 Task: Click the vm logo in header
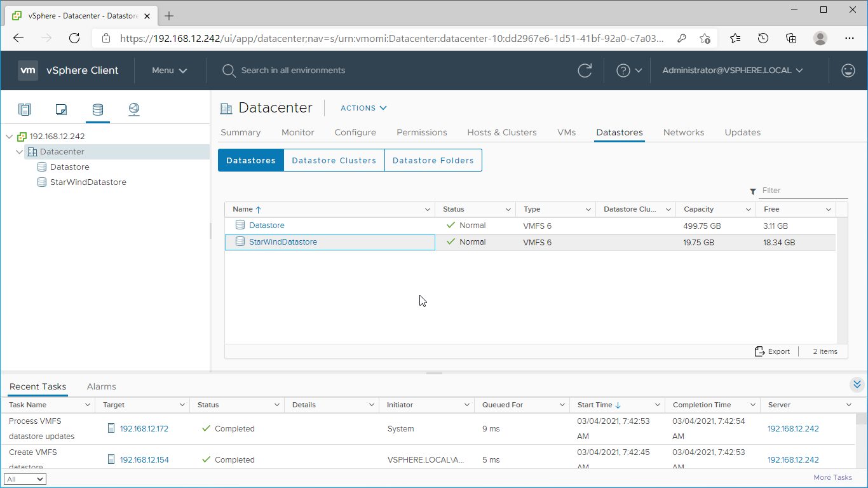click(x=28, y=71)
